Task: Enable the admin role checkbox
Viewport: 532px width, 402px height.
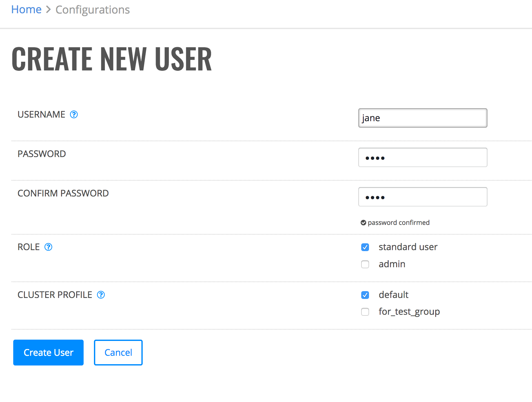Action: 365,264
